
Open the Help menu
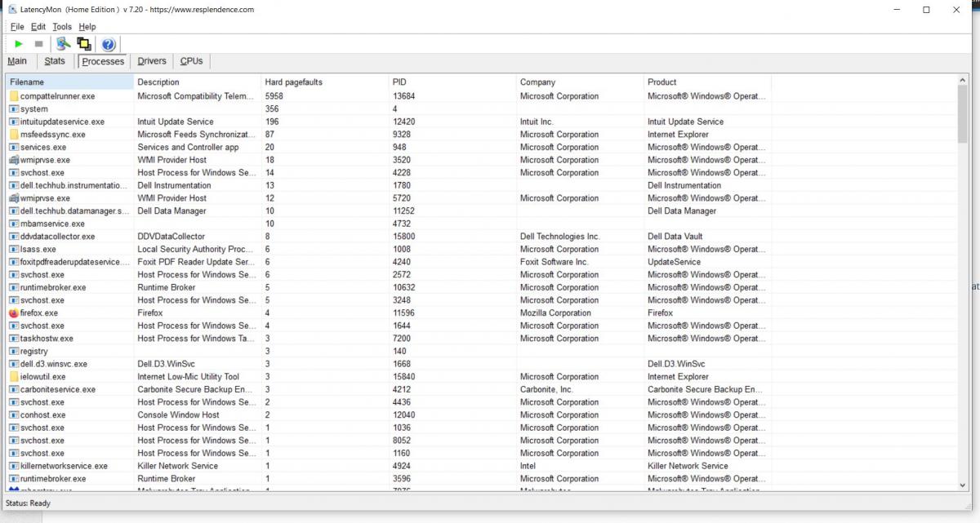(x=87, y=27)
